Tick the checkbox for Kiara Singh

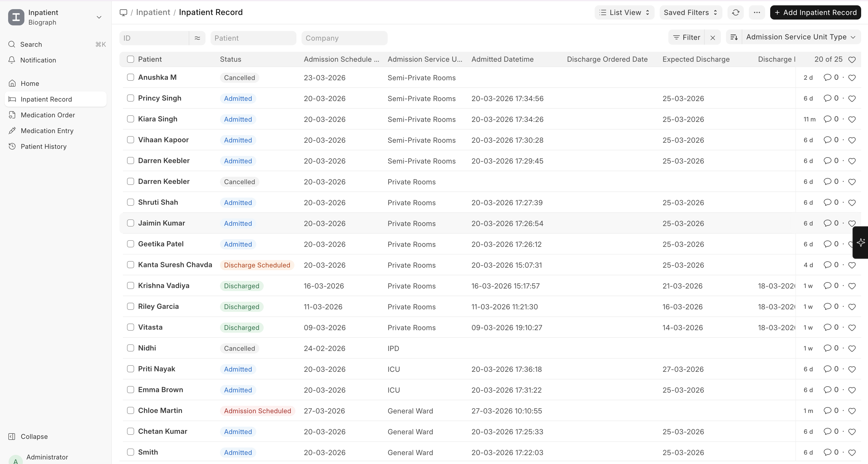click(130, 119)
